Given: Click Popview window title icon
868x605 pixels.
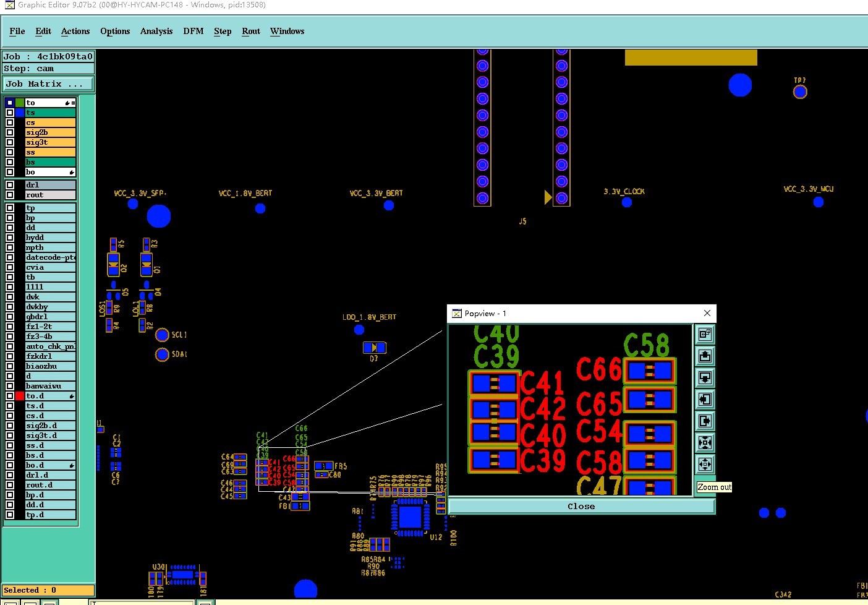Looking at the screenshot, I should pyautogui.click(x=457, y=314).
